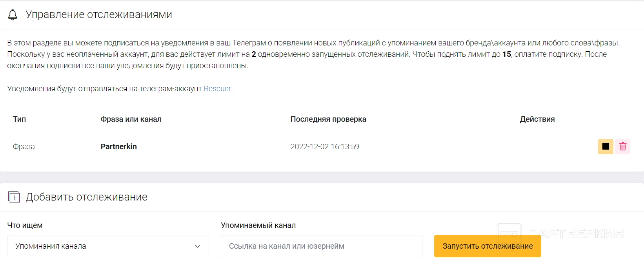Click the Упоминаемый канал field label
This screenshot has height=271, width=644.
(258, 225)
